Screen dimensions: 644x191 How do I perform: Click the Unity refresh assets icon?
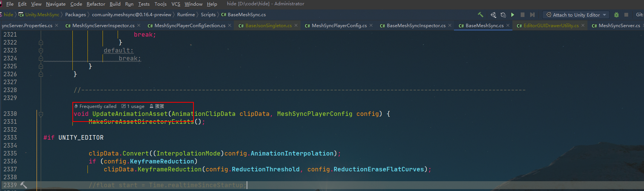tap(503, 15)
